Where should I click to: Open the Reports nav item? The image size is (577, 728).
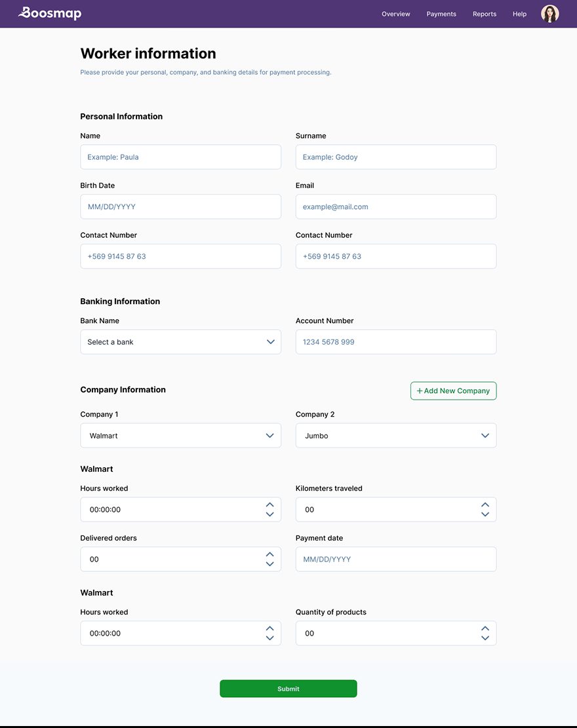point(485,14)
